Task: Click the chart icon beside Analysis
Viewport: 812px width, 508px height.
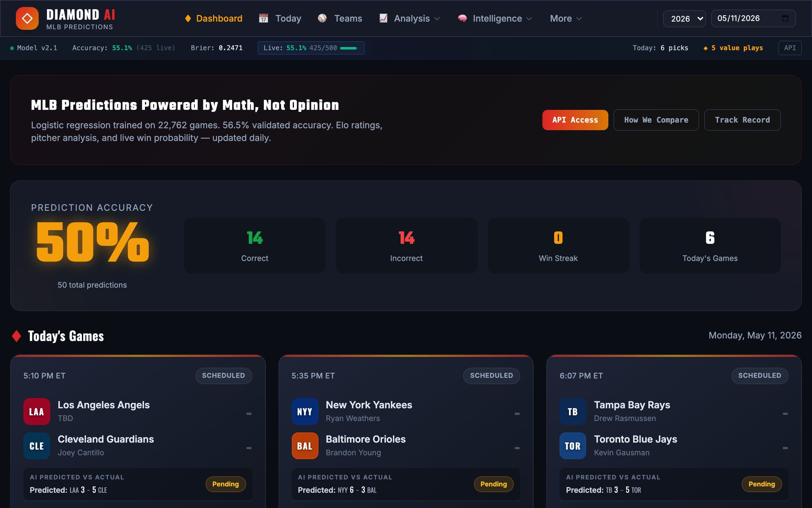Action: pyautogui.click(x=383, y=18)
